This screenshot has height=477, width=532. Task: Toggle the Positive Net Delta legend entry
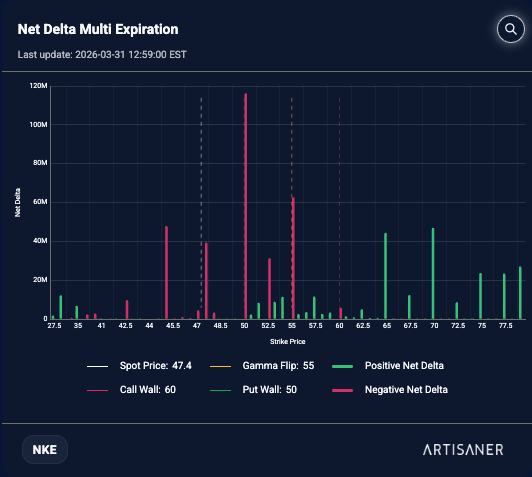388,366
